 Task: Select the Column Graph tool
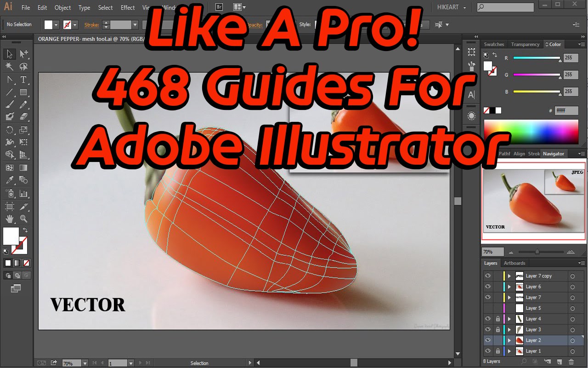pyautogui.click(x=23, y=193)
